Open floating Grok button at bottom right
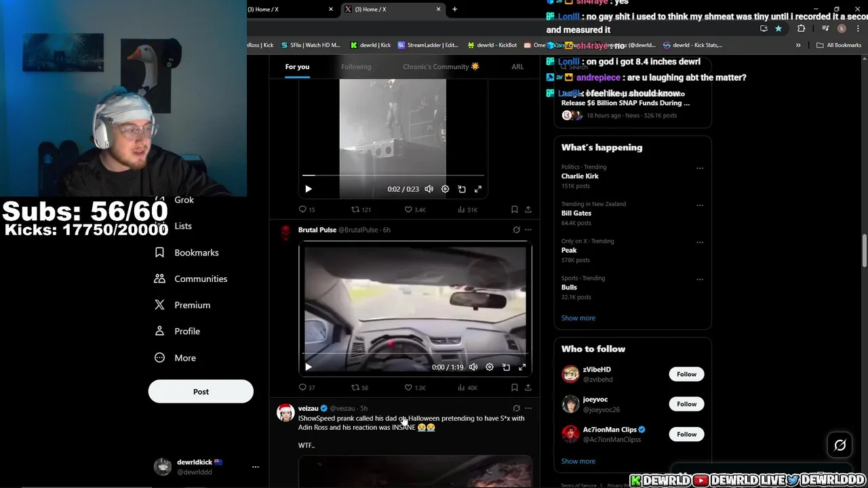Viewport: 868px width, 488px height. [x=840, y=445]
